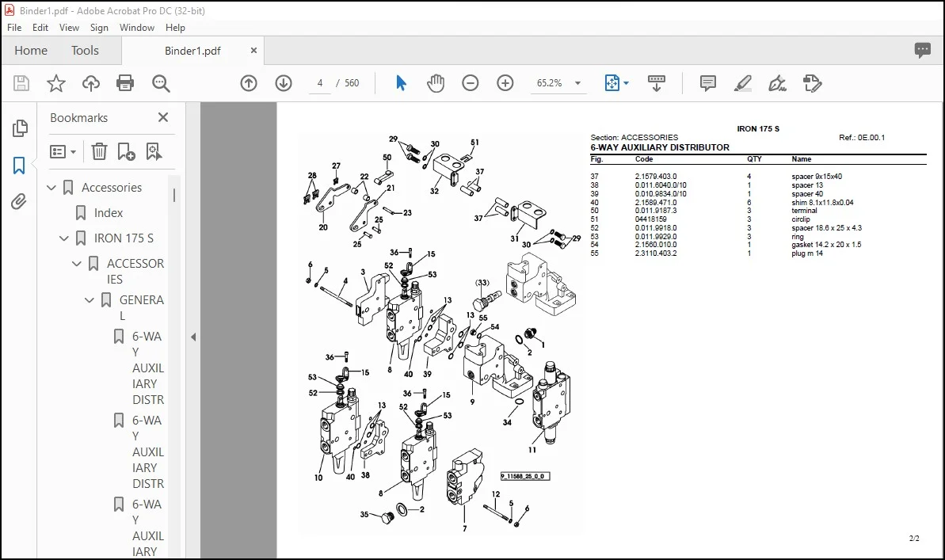Image resolution: width=945 pixels, height=560 pixels.
Task: Click the 'Ref.: 0E.00.1' text
Action: coord(862,138)
